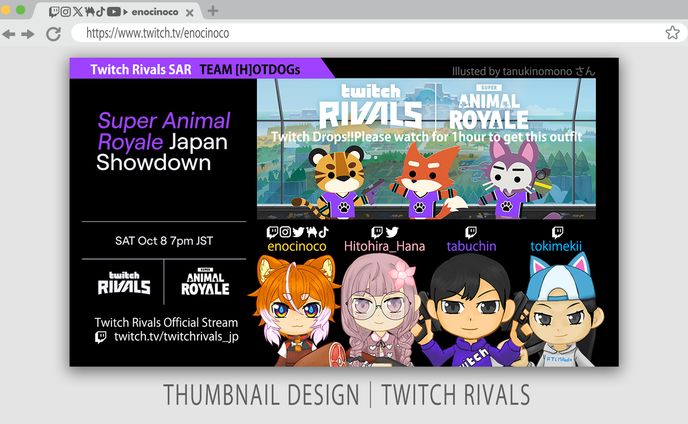Click the Twitch icon in the tab title
Screen dimensions: 688x424
click(54, 12)
